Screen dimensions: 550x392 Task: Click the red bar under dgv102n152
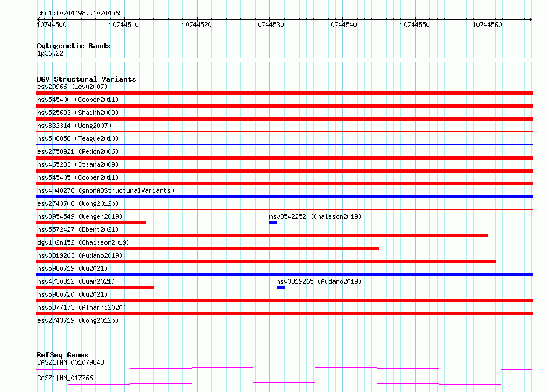click(x=208, y=249)
